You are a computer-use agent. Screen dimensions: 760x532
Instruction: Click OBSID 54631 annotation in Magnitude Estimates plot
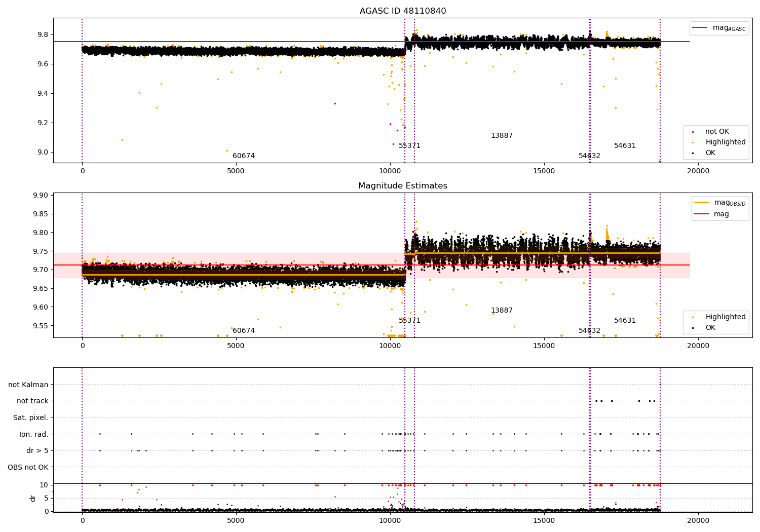625,321
